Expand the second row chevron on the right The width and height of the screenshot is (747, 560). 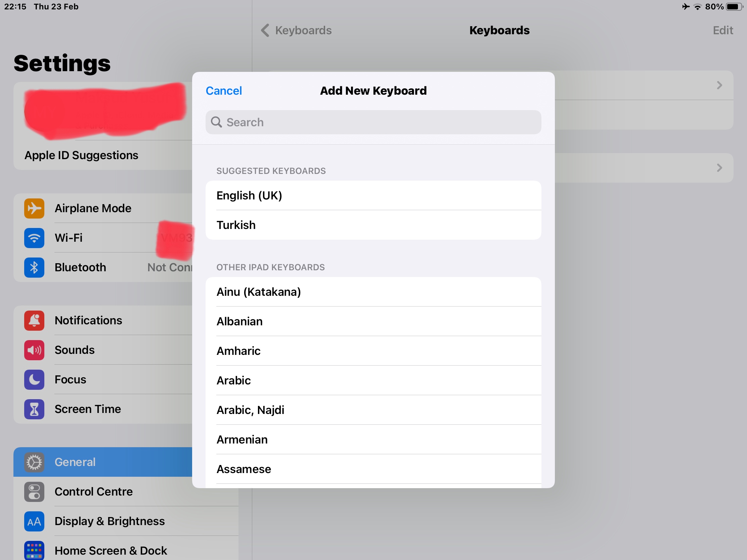(719, 168)
